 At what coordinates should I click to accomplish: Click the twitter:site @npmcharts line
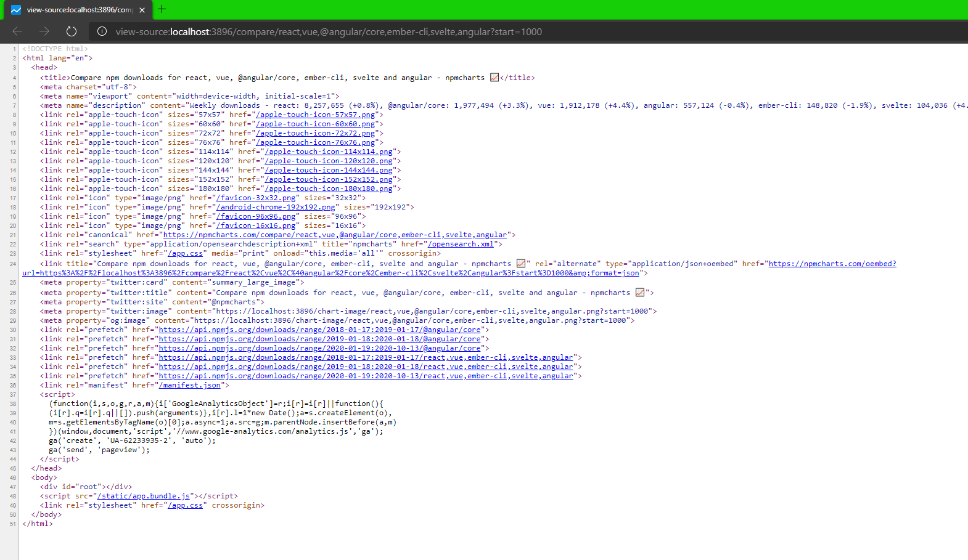[152, 302]
